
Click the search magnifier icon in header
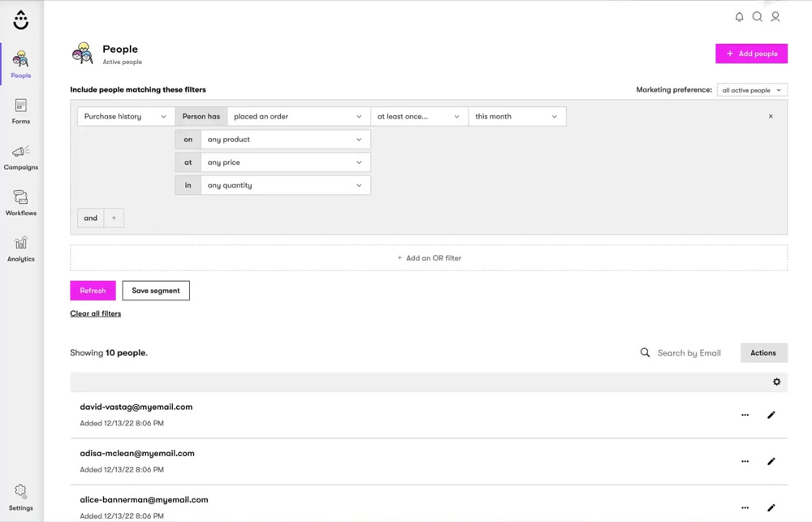(757, 17)
